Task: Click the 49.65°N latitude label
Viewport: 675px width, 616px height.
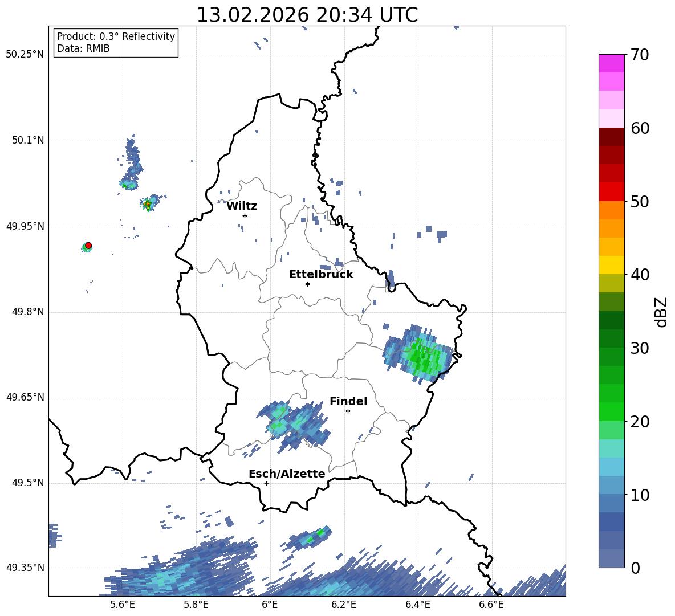Action: click(25, 397)
